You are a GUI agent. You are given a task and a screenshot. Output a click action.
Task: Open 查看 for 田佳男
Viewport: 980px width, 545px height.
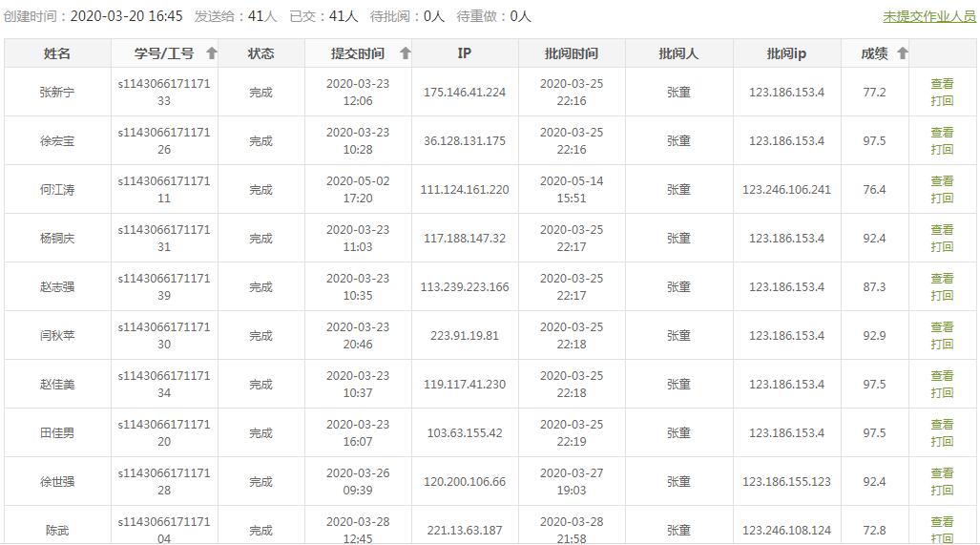click(942, 425)
